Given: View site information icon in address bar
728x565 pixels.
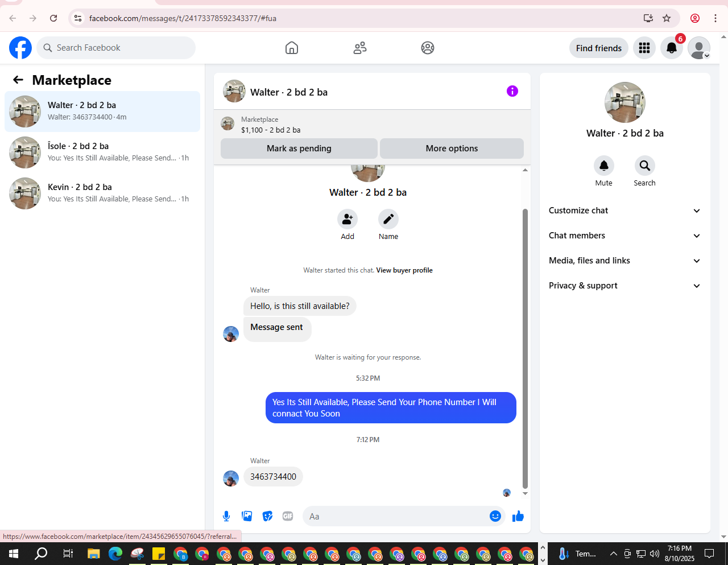Looking at the screenshot, I should click(78, 18).
